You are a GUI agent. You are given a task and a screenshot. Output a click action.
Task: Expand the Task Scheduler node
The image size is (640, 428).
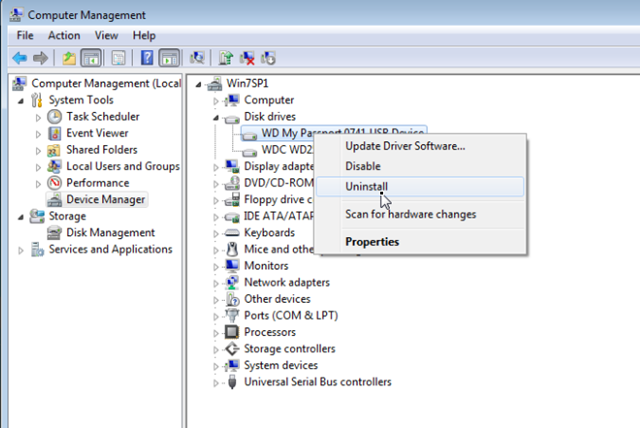39,117
